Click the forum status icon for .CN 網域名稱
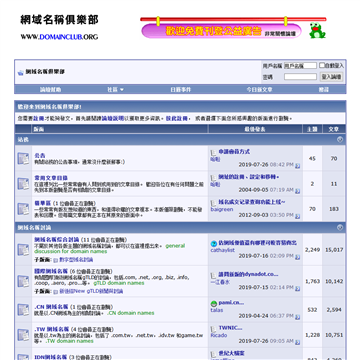The image size is (360, 360). tap(23, 310)
